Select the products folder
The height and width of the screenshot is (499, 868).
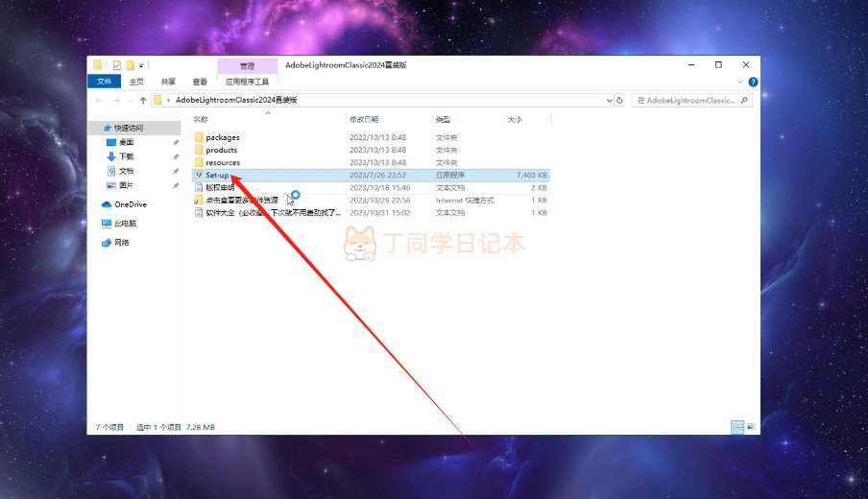pyautogui.click(x=222, y=150)
